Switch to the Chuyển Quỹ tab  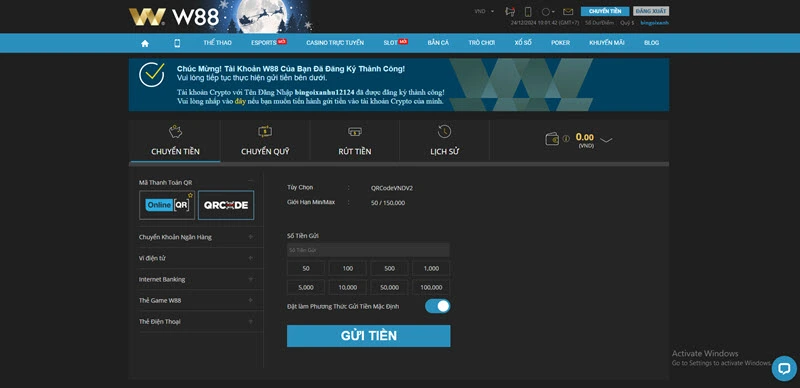265,141
